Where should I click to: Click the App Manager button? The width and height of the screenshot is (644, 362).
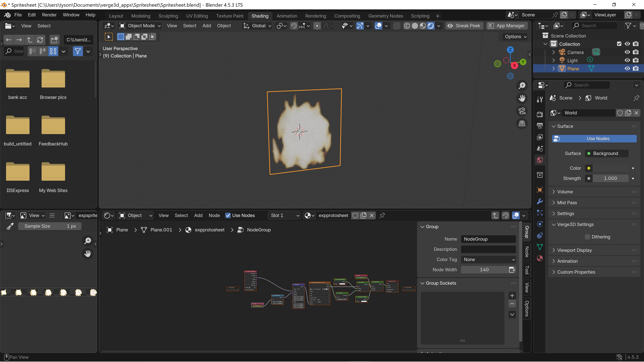point(507,26)
